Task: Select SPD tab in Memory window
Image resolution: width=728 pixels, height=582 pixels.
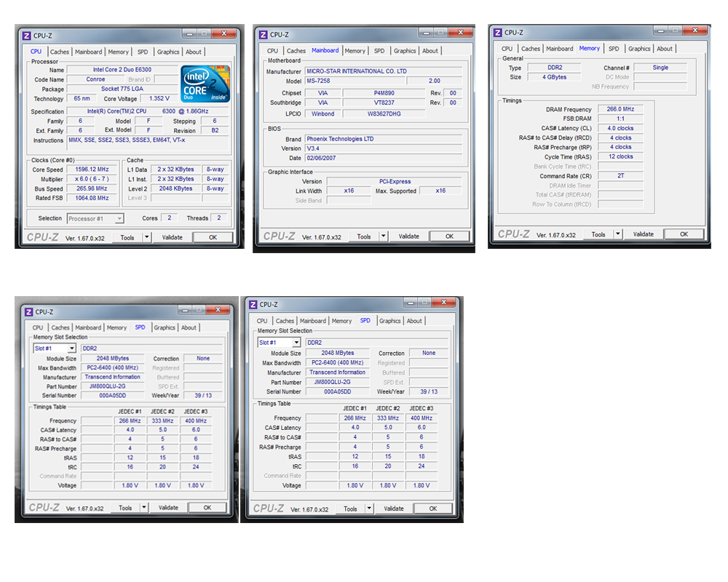Action: click(x=614, y=49)
